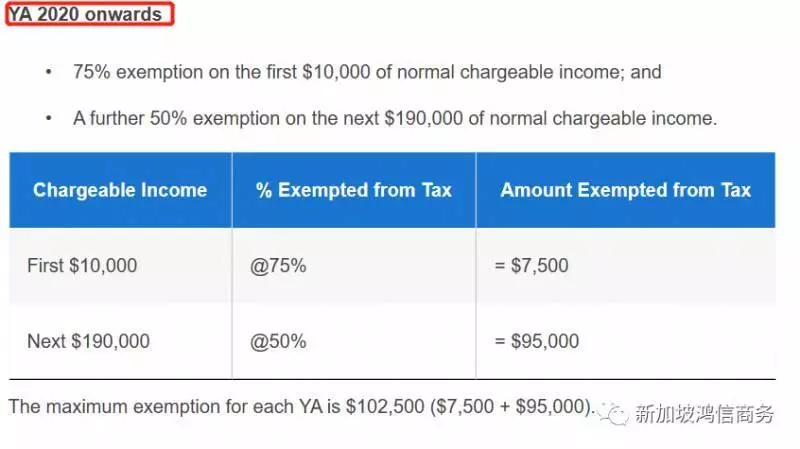The image size is (800, 449).
Task: Click the first bullet point marker
Action: (x=48, y=72)
